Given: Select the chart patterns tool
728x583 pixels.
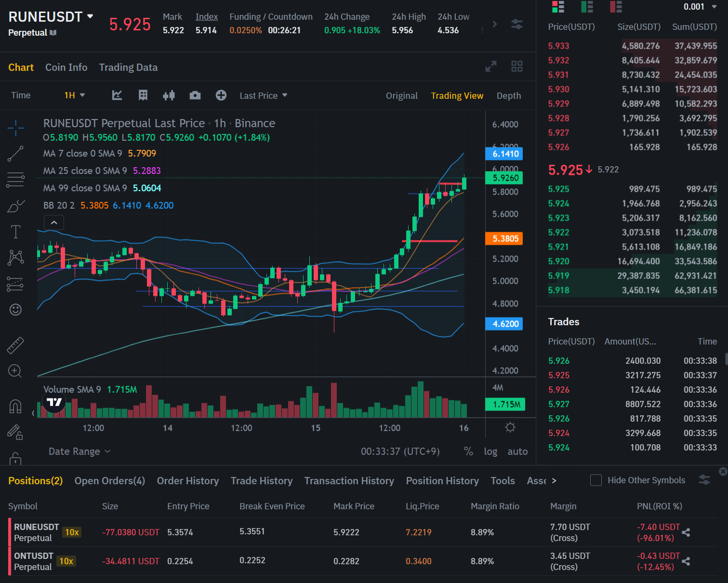Looking at the screenshot, I should (x=15, y=257).
